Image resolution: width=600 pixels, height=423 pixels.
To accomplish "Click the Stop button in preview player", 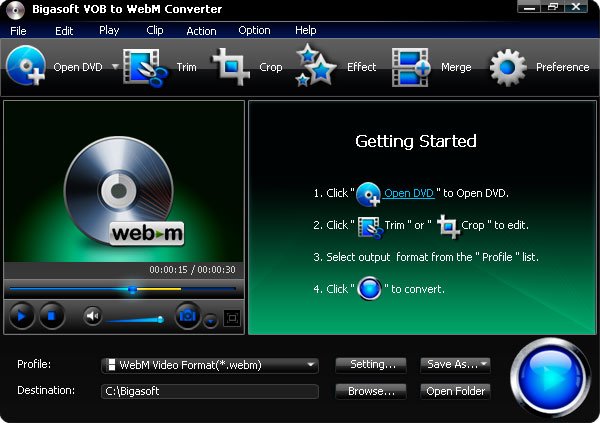I will [x=52, y=316].
